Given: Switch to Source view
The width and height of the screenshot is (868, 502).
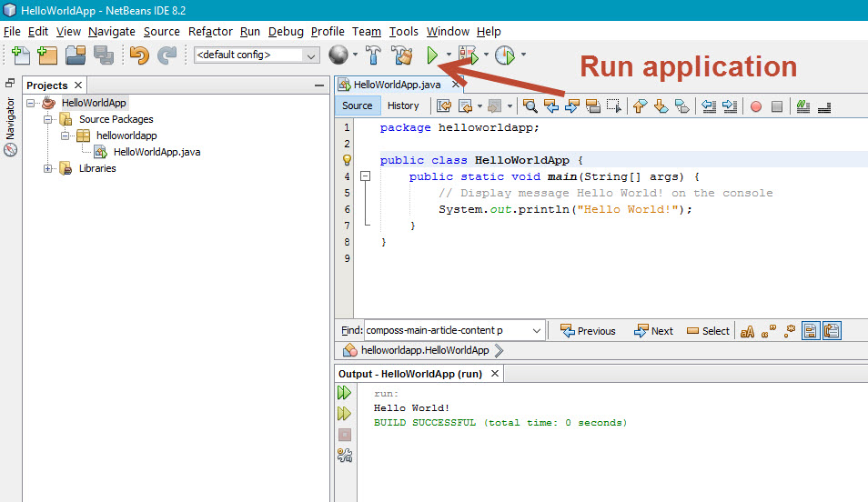Looking at the screenshot, I should [x=357, y=105].
